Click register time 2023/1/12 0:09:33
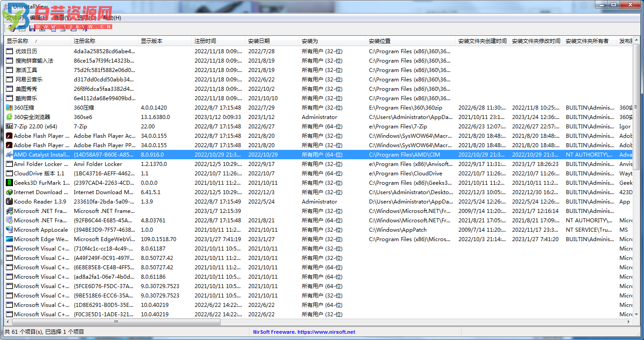 [x=218, y=117]
